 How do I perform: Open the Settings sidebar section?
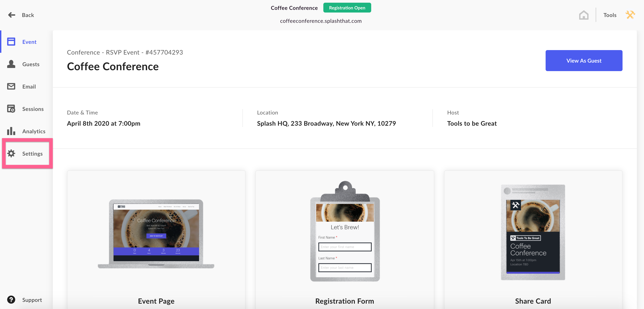pos(32,154)
